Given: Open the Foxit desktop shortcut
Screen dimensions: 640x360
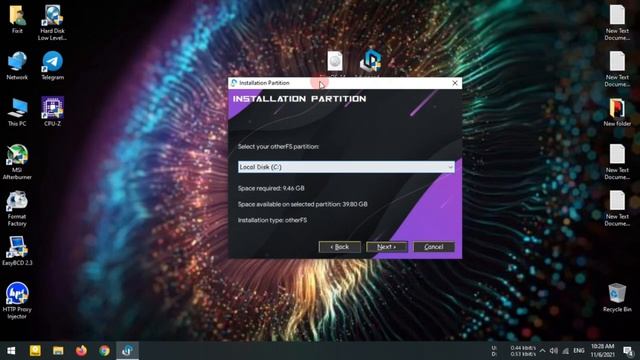Looking at the screenshot, I should 17,19.
